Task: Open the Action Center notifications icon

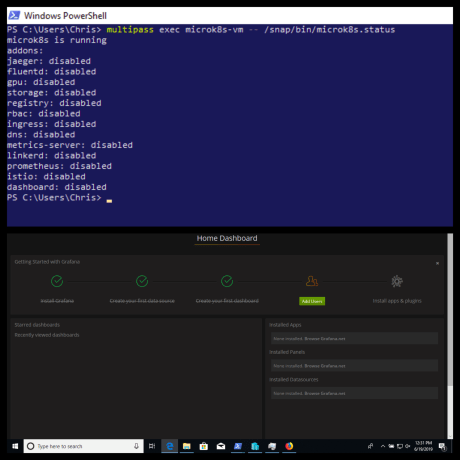Action: 442,446
